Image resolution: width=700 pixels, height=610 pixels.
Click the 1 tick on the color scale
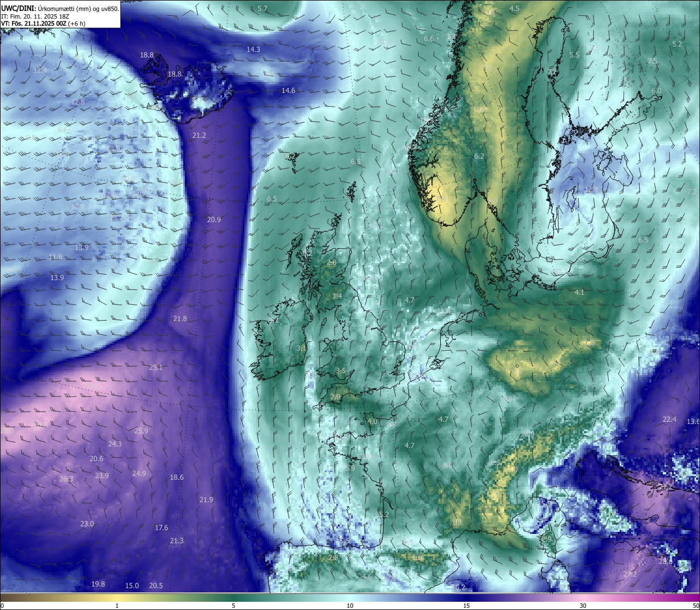[x=116, y=606]
